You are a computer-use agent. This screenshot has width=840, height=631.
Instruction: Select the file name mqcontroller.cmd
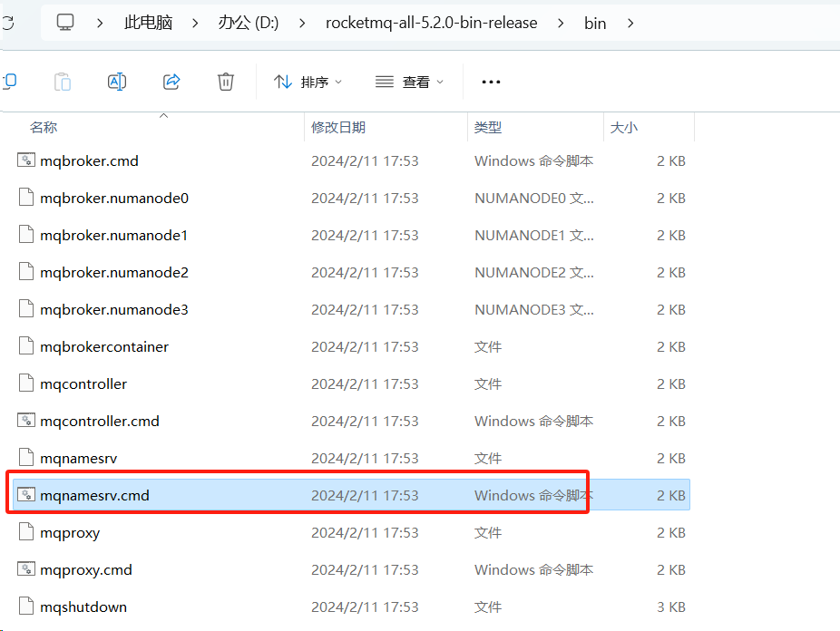click(x=99, y=422)
